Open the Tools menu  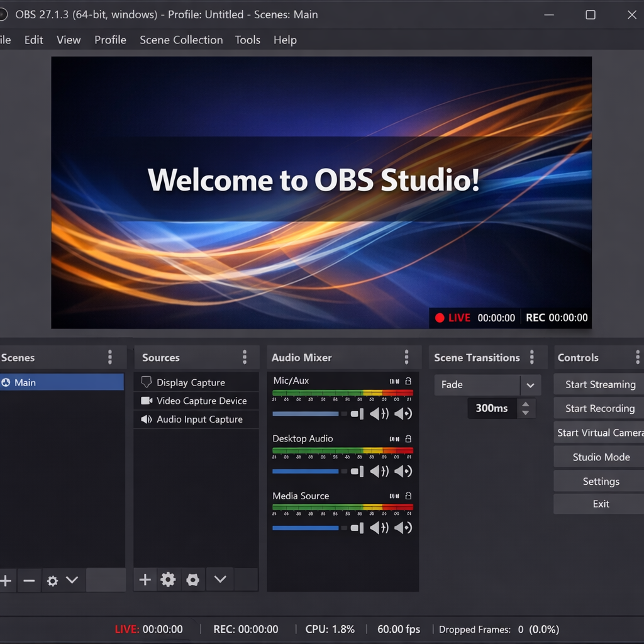tap(247, 40)
